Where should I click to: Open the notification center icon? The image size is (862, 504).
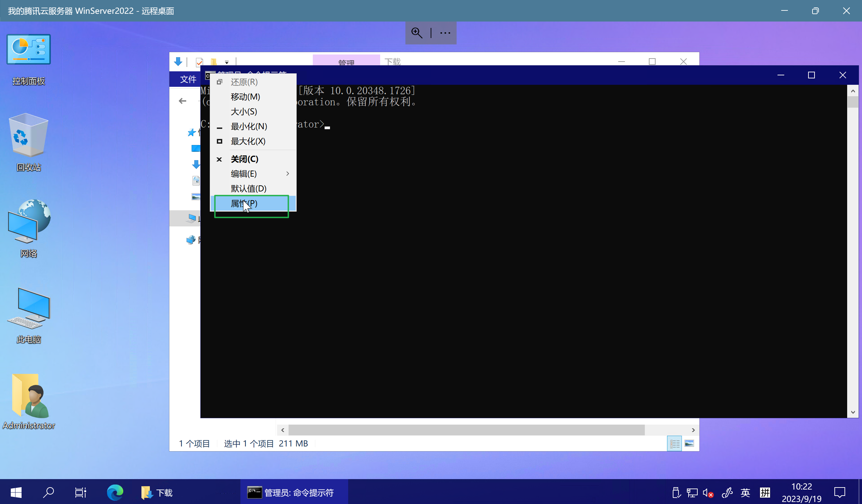839,493
